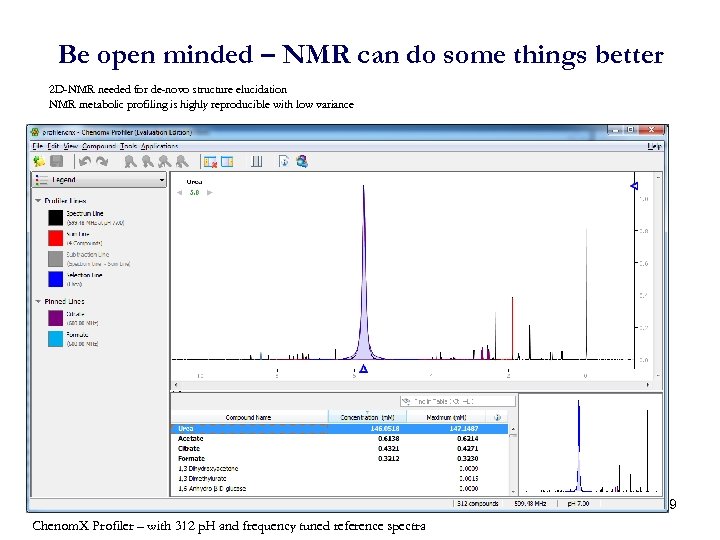Click the Redo arrow in toolbar

click(x=102, y=161)
